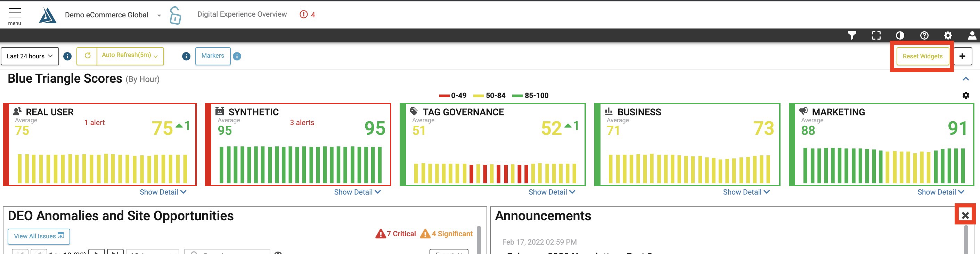
Task: Open the hamburger menu
Action: tap(15, 16)
